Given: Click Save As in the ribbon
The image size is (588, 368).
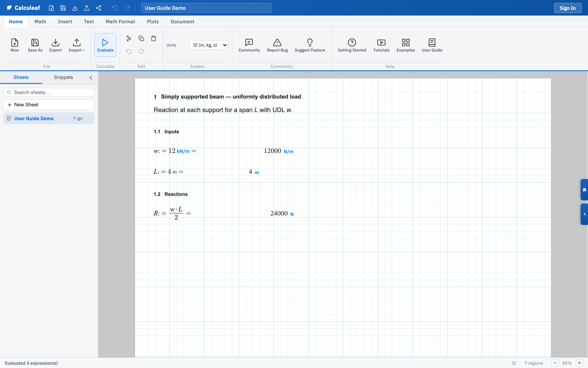Looking at the screenshot, I should [35, 45].
